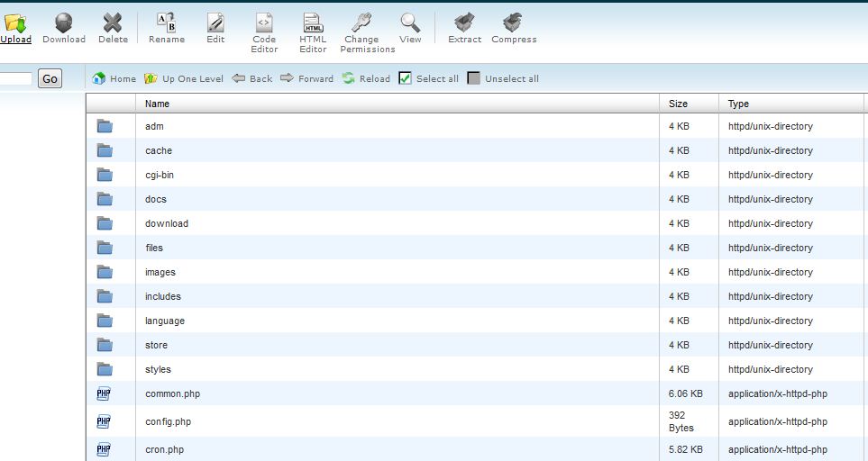Click the Upload toolbar icon
The image size is (868, 461).
(x=15, y=23)
